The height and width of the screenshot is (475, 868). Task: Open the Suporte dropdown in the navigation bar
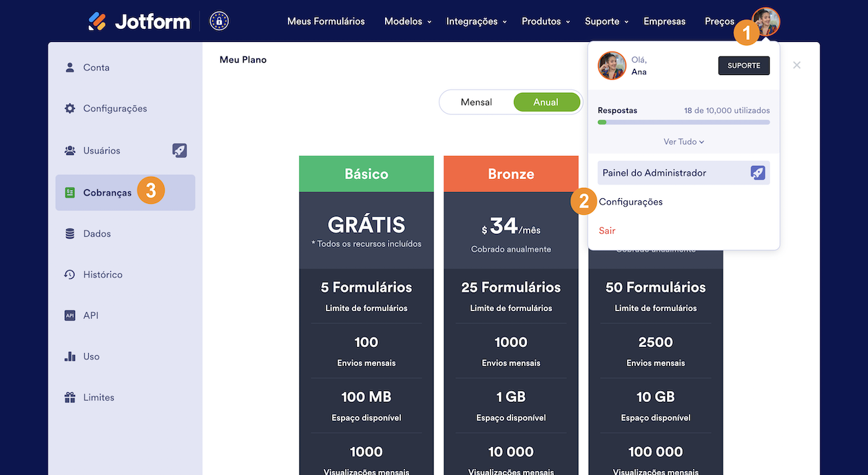pyautogui.click(x=607, y=21)
